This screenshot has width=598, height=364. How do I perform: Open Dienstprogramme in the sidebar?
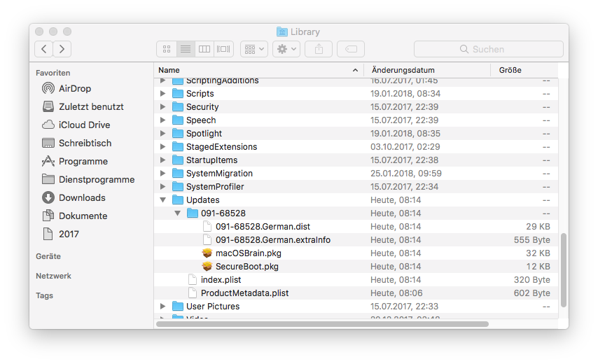(x=88, y=179)
